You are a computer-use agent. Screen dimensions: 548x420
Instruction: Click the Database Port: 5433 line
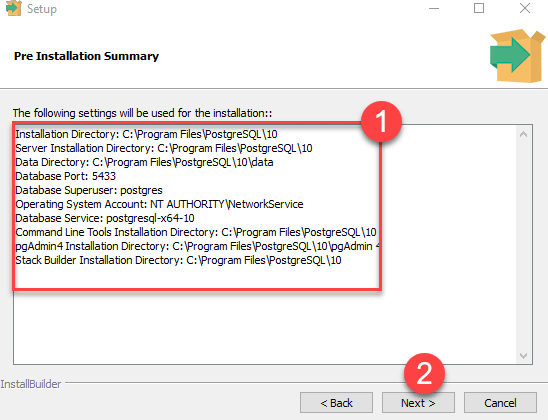pos(65,176)
